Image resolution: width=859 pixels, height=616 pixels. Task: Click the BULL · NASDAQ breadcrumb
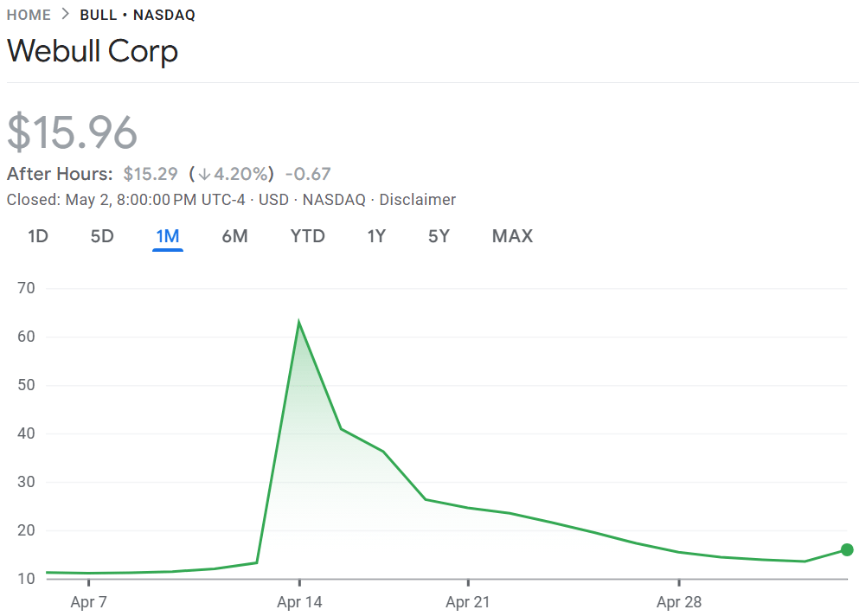coord(138,15)
